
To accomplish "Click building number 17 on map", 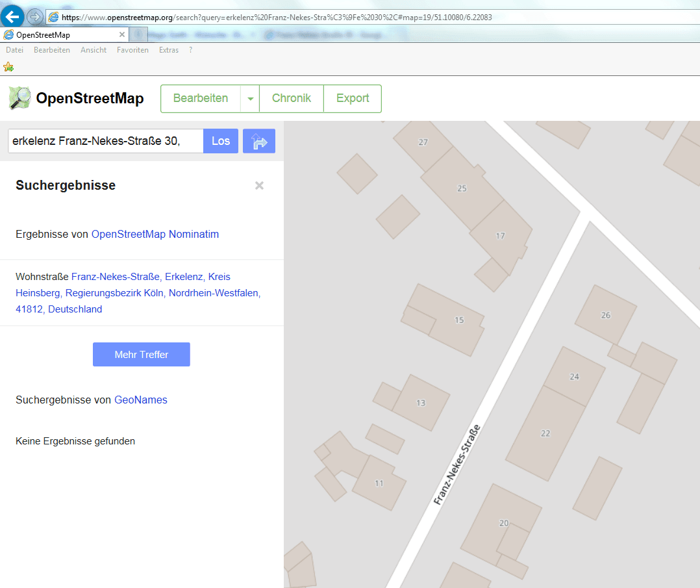I will [501, 236].
